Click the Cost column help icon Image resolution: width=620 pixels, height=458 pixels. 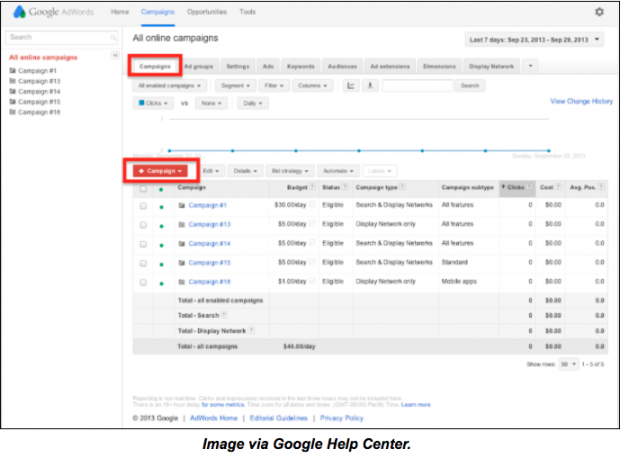[x=558, y=187]
